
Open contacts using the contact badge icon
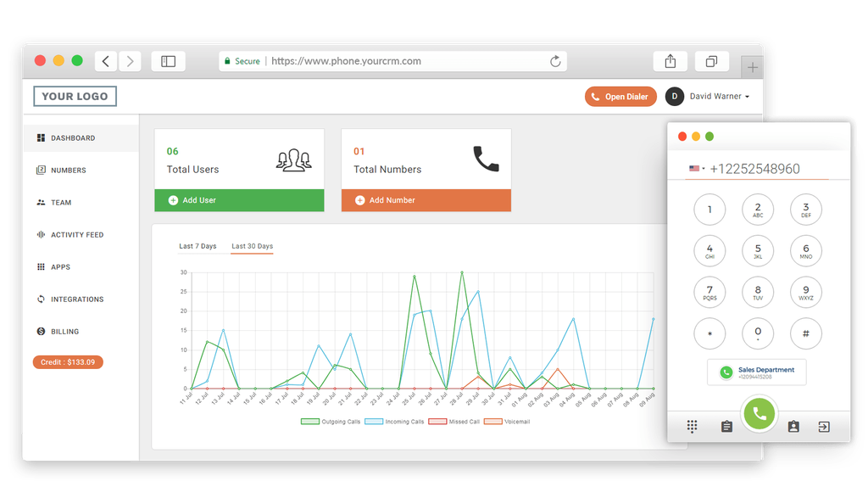pos(793,426)
